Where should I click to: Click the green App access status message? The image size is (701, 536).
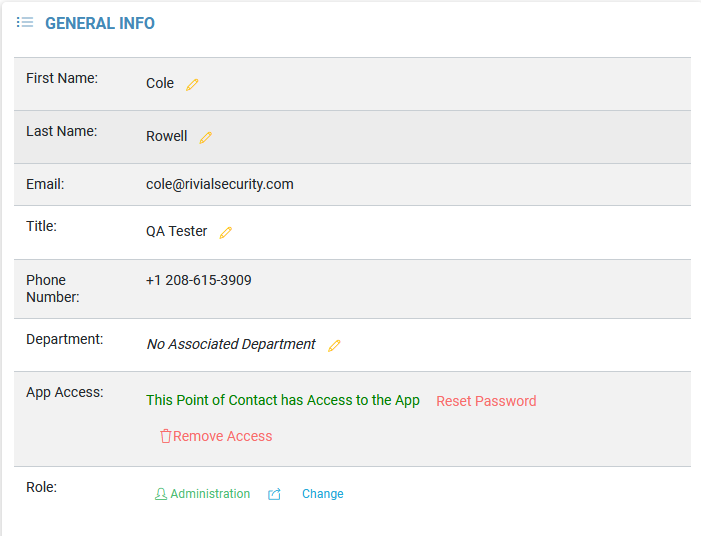coord(283,400)
